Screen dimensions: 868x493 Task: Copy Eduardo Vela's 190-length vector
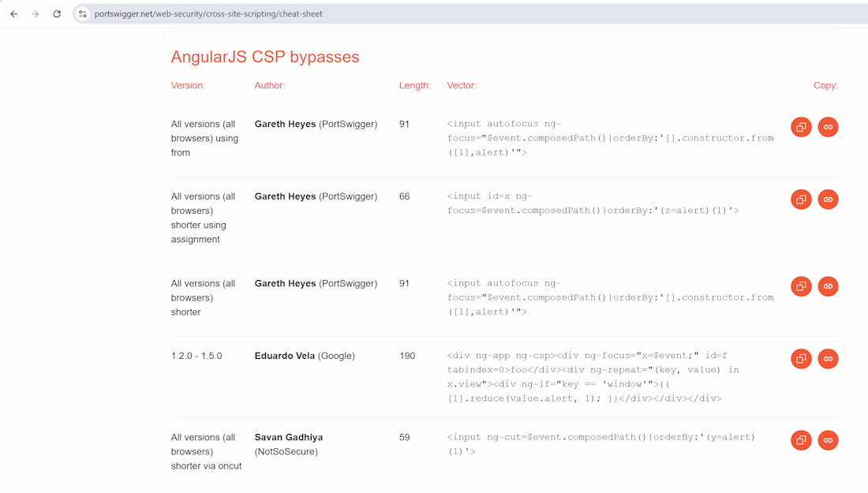point(801,359)
